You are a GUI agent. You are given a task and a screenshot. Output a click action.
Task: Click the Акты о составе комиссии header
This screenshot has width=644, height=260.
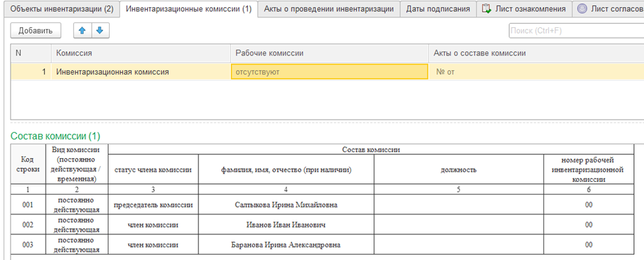coord(536,54)
